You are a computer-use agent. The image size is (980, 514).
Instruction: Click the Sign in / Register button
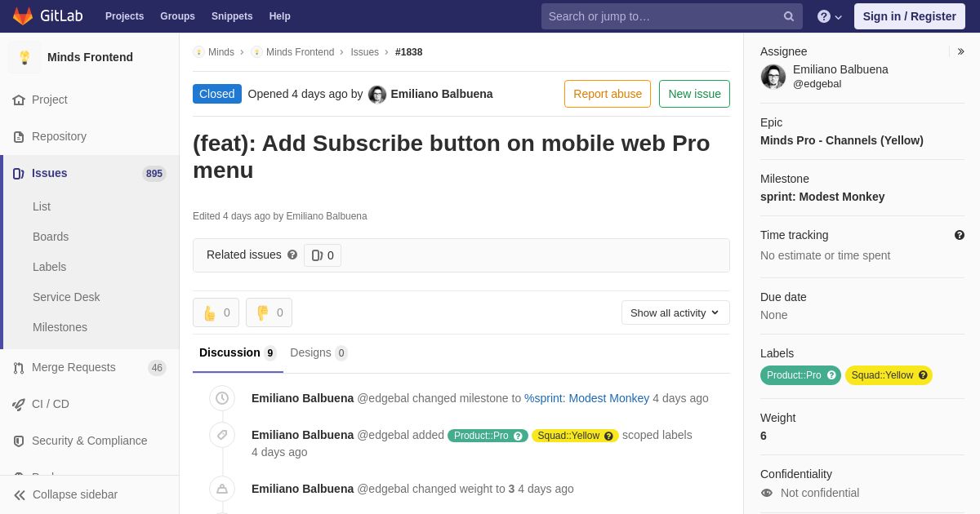click(910, 16)
